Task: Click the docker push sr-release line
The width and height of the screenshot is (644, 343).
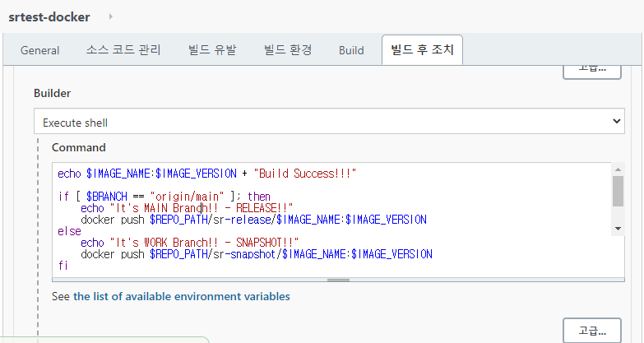Action: click(x=253, y=220)
